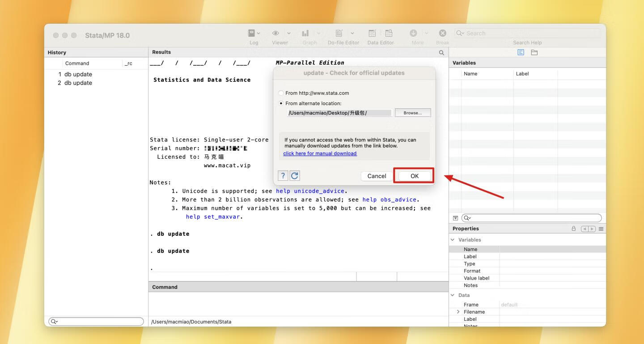Click the help question mark button
The width and height of the screenshot is (644, 344).
[283, 176]
